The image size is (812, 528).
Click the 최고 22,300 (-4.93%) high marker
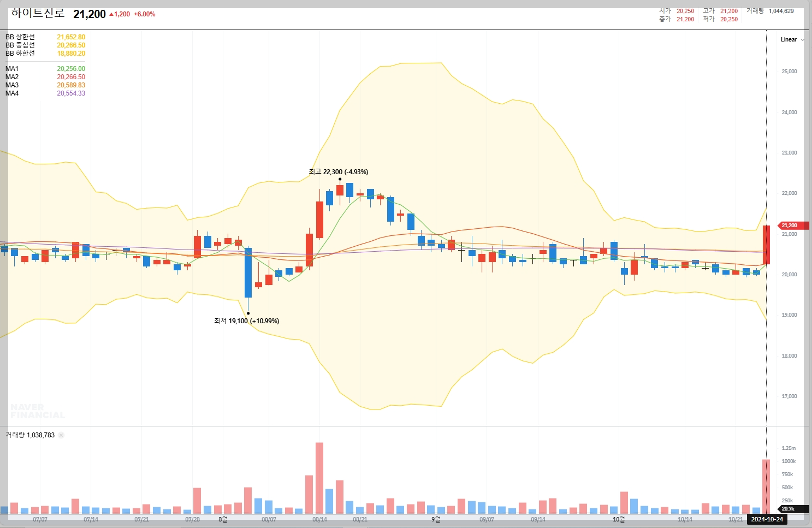(x=339, y=172)
